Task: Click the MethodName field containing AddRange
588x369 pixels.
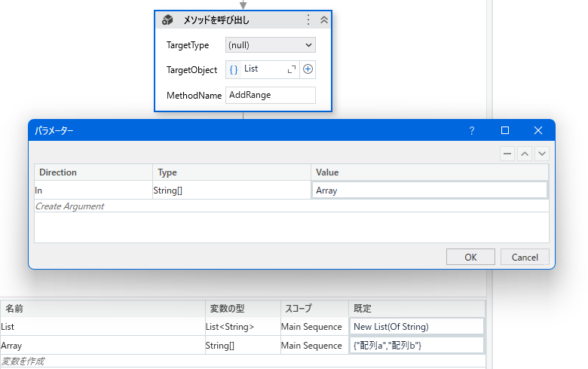Action: click(270, 95)
